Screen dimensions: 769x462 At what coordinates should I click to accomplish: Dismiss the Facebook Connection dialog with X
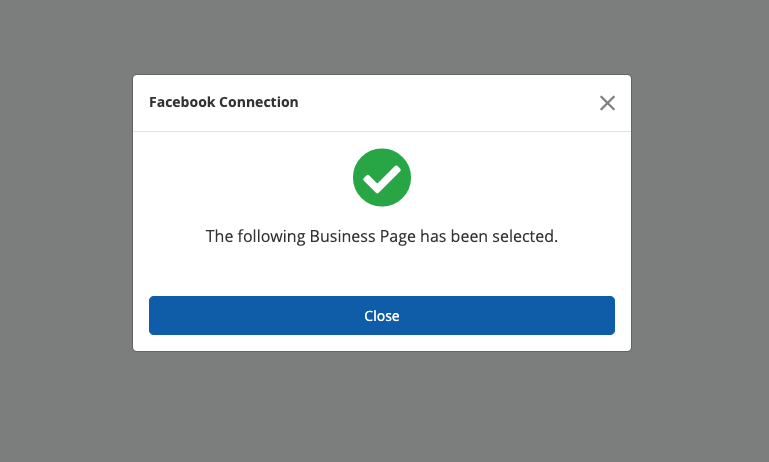tap(607, 103)
